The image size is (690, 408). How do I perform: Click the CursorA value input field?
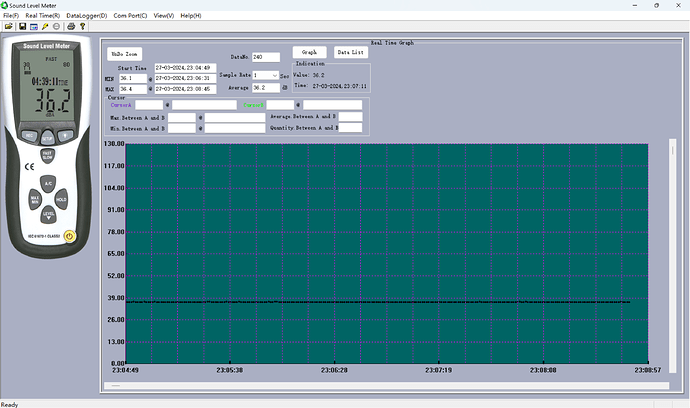149,104
